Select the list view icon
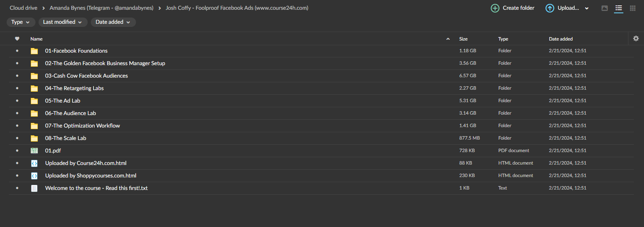 point(619,8)
